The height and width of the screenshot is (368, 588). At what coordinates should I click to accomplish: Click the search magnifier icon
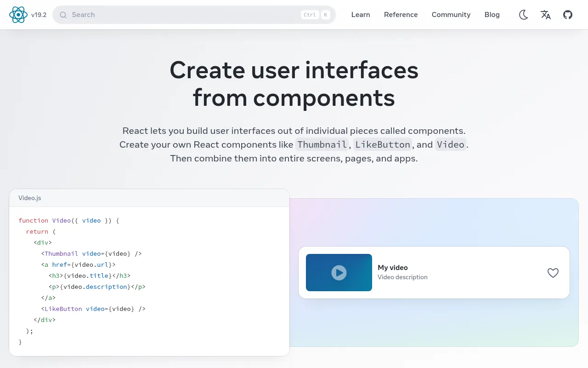click(x=63, y=15)
